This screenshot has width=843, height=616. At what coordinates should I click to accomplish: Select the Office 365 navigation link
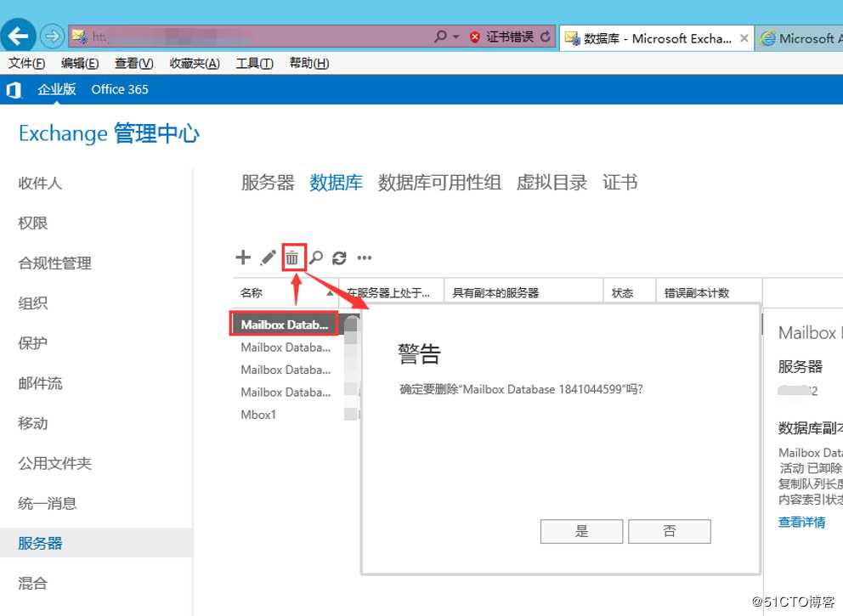click(119, 89)
